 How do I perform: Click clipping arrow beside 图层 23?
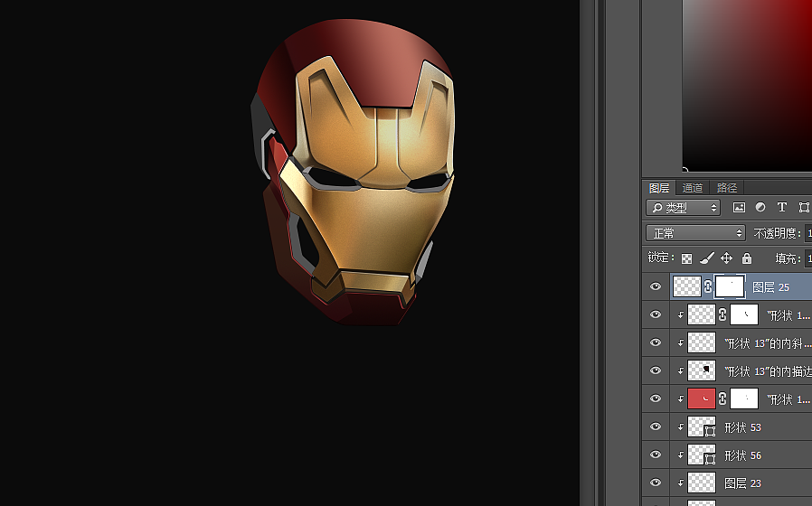(x=680, y=483)
